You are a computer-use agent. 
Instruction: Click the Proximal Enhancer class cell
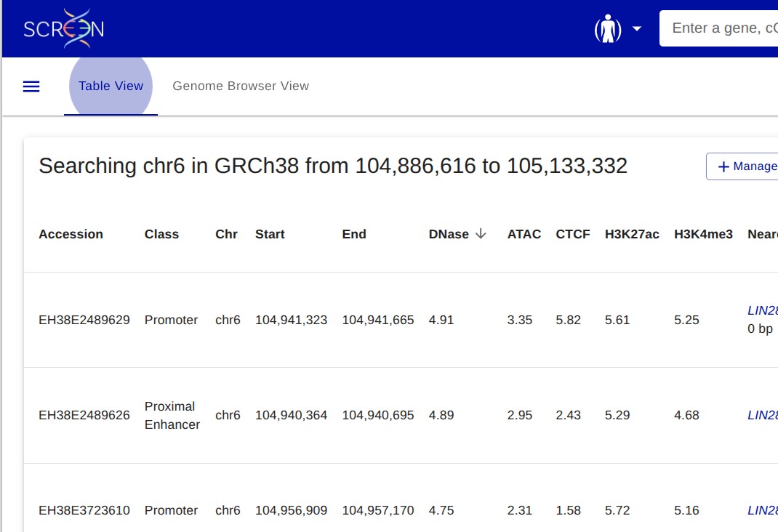click(172, 415)
